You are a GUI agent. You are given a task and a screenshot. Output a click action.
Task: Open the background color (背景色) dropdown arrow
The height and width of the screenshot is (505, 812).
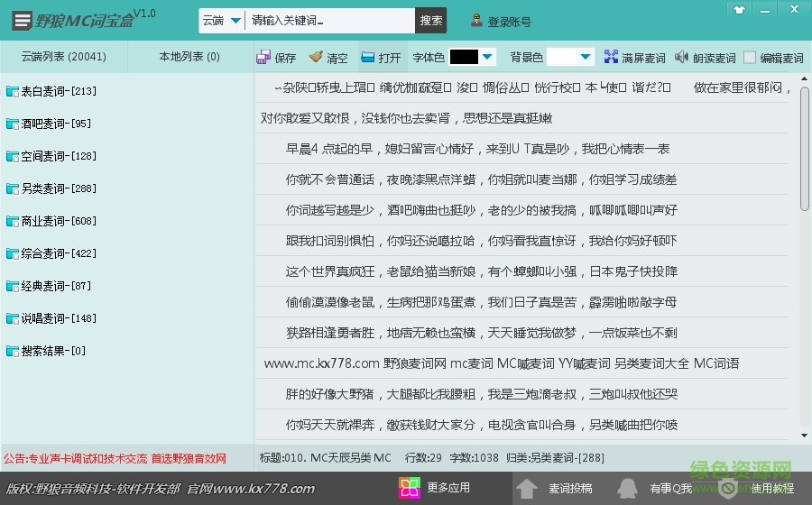coord(586,57)
